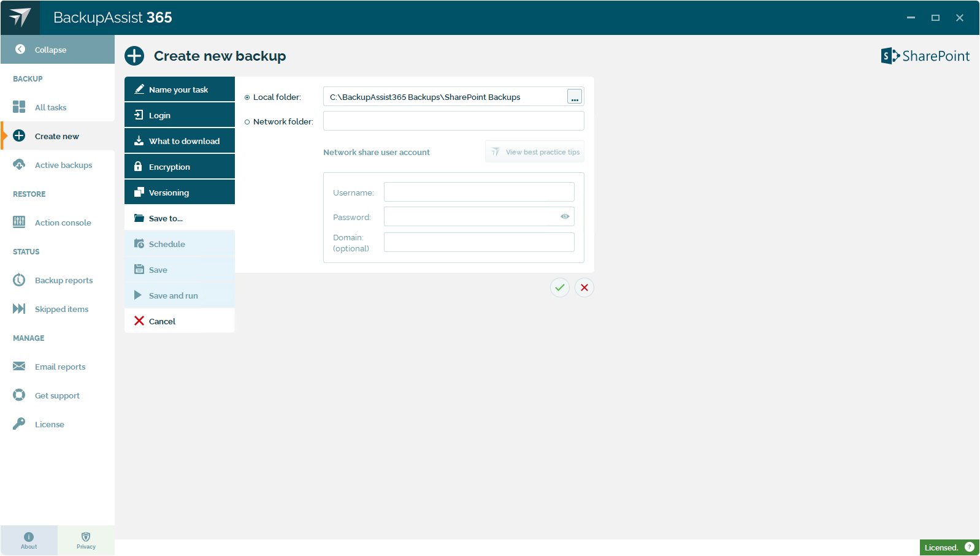Collapse the left sidebar
980x556 pixels.
coord(50,50)
